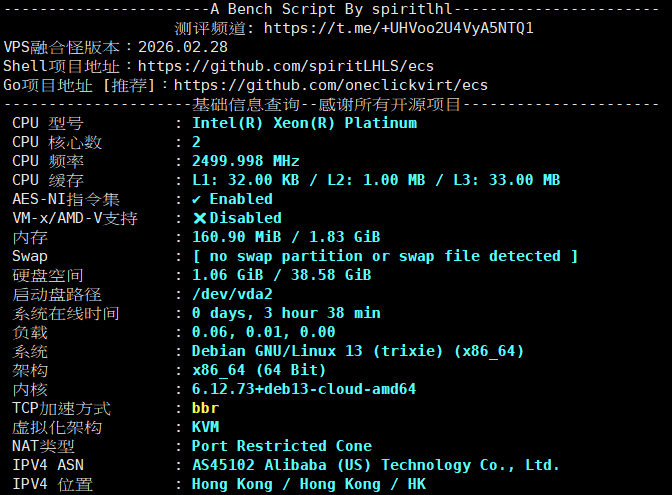Open the Telegram channel t.me link
The width and height of the screenshot is (672, 495).
398,27
